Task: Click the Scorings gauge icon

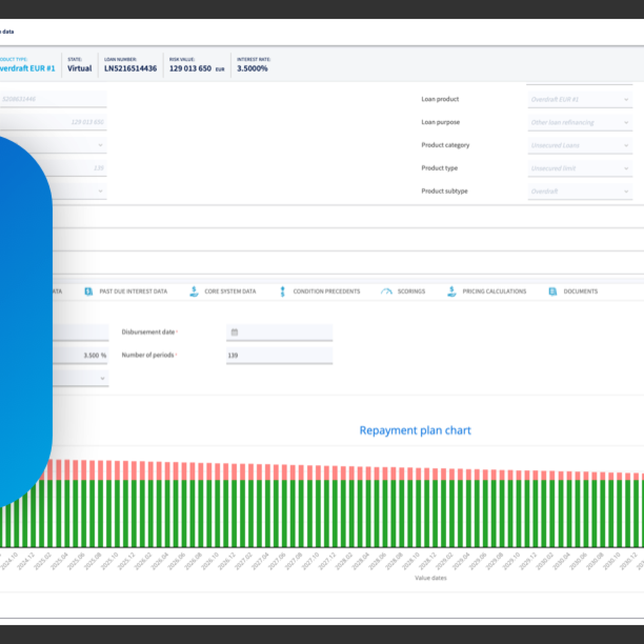Action: [386, 291]
